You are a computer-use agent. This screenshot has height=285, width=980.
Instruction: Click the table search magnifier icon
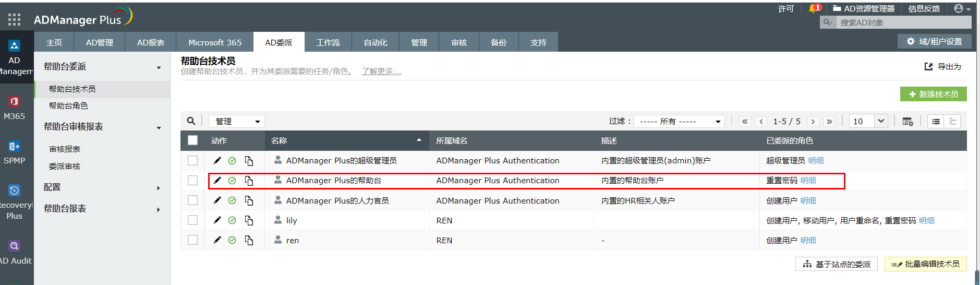tap(191, 121)
